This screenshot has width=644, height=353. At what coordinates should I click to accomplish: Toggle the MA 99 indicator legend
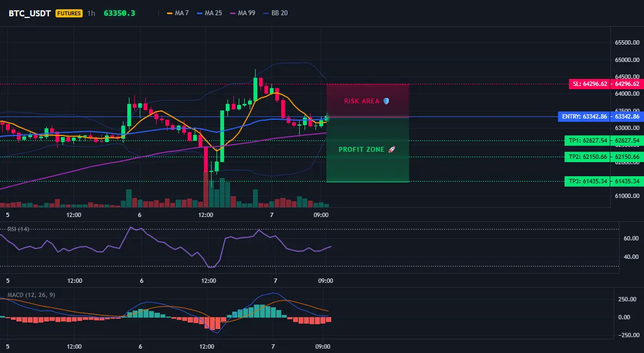pyautogui.click(x=243, y=13)
